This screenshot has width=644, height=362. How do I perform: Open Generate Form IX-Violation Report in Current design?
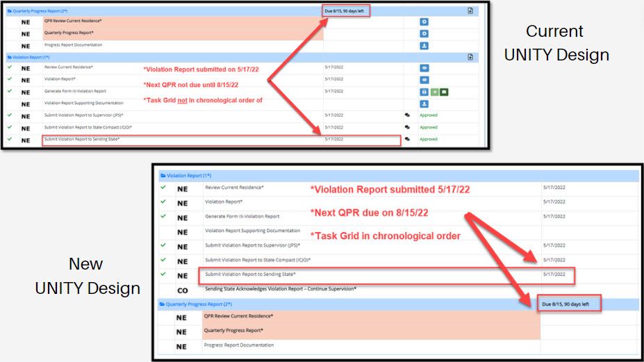[75, 91]
